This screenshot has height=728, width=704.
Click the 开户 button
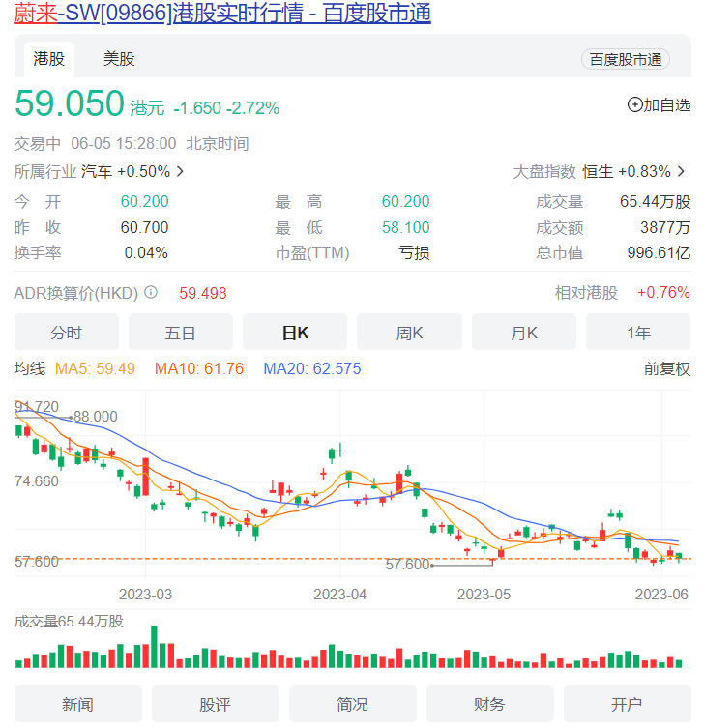[628, 704]
